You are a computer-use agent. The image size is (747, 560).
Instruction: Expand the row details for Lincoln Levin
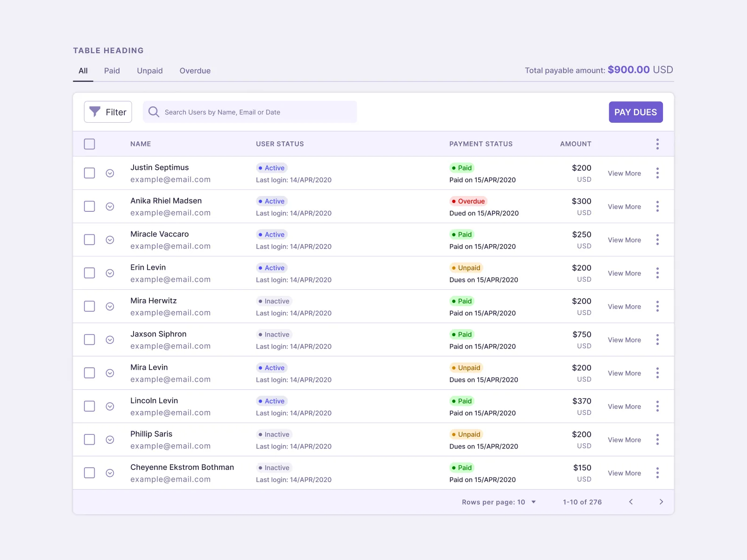tap(110, 406)
